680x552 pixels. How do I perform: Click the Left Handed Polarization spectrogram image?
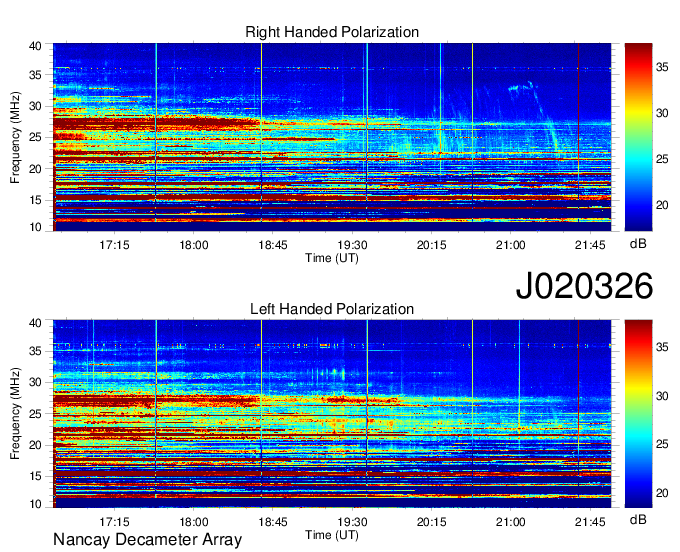(332, 414)
